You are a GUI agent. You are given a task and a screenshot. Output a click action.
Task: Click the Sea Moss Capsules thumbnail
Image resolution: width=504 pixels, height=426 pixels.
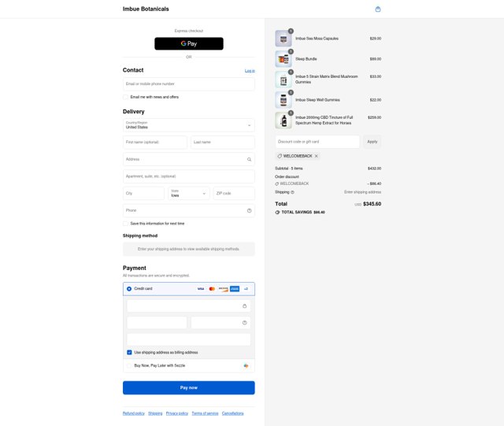[x=283, y=39]
